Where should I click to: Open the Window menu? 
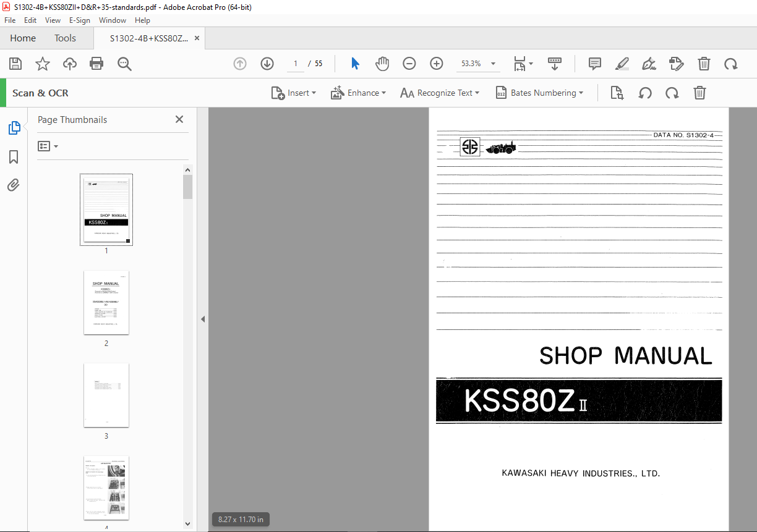[113, 20]
